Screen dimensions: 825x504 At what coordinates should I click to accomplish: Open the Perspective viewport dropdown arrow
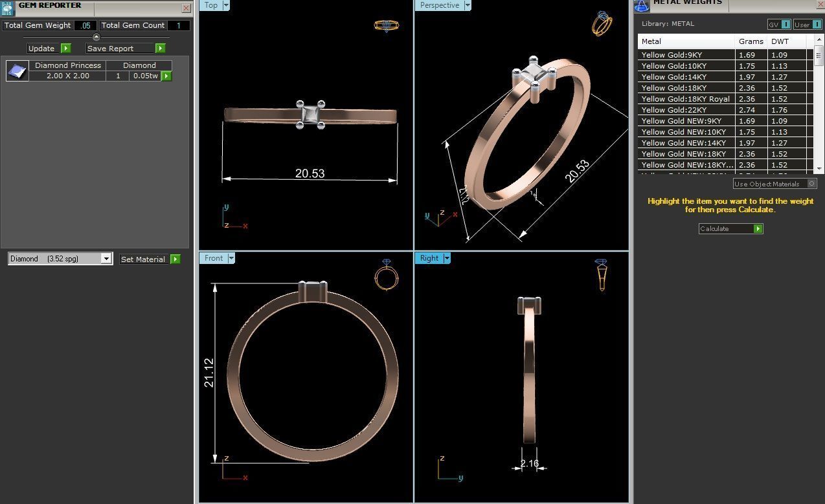click(x=468, y=5)
